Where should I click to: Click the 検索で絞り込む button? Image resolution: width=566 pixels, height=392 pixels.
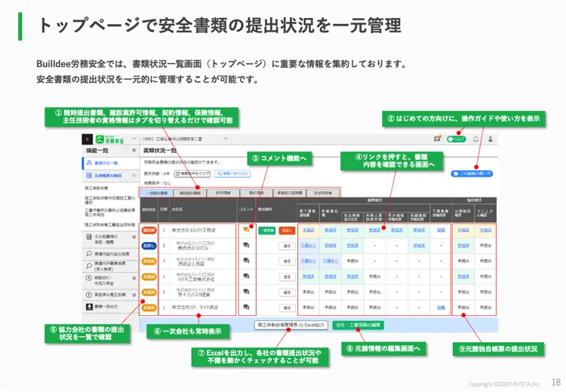233,174
